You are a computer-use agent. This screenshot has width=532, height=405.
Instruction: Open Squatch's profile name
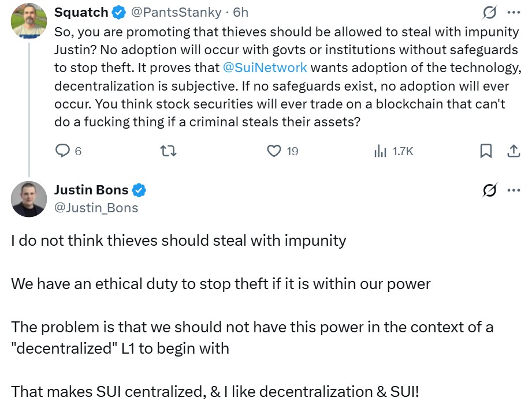[81, 12]
